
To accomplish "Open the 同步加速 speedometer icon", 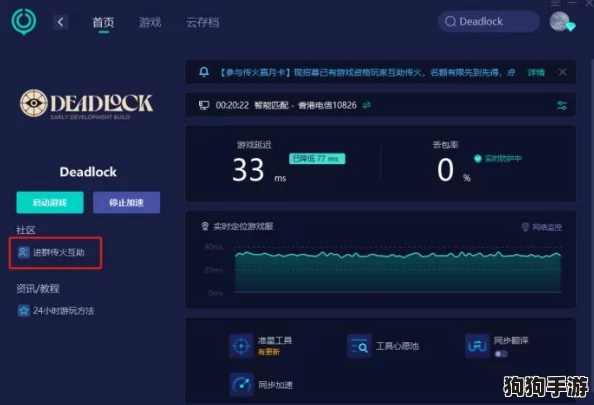I will (241, 385).
